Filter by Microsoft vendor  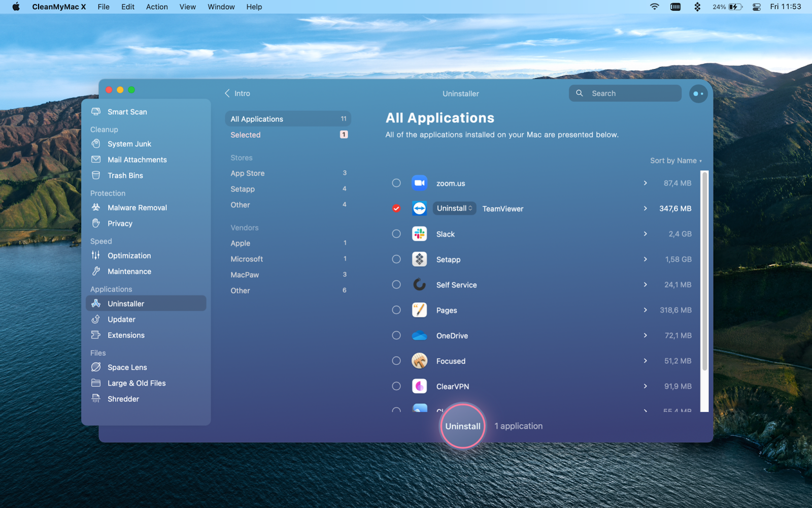[288, 259]
